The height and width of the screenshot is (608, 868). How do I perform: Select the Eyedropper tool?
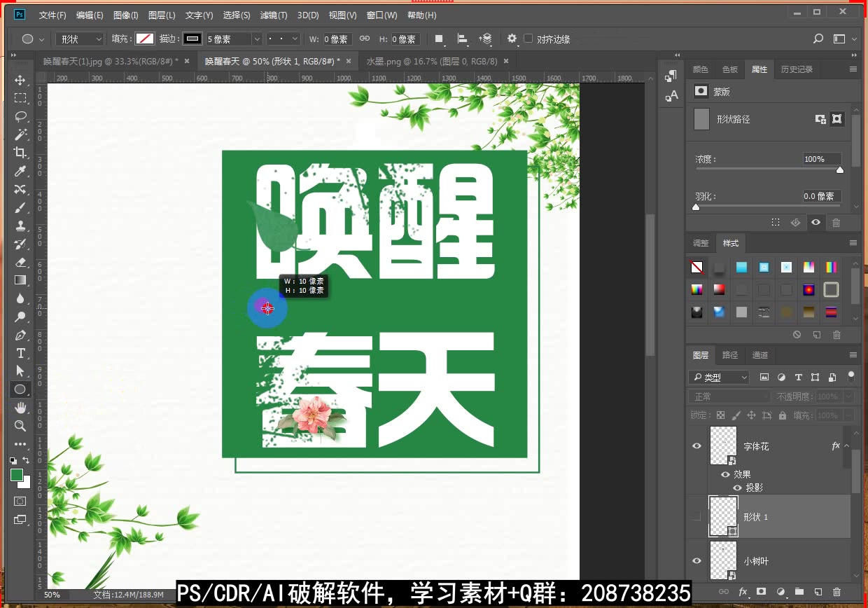point(20,171)
